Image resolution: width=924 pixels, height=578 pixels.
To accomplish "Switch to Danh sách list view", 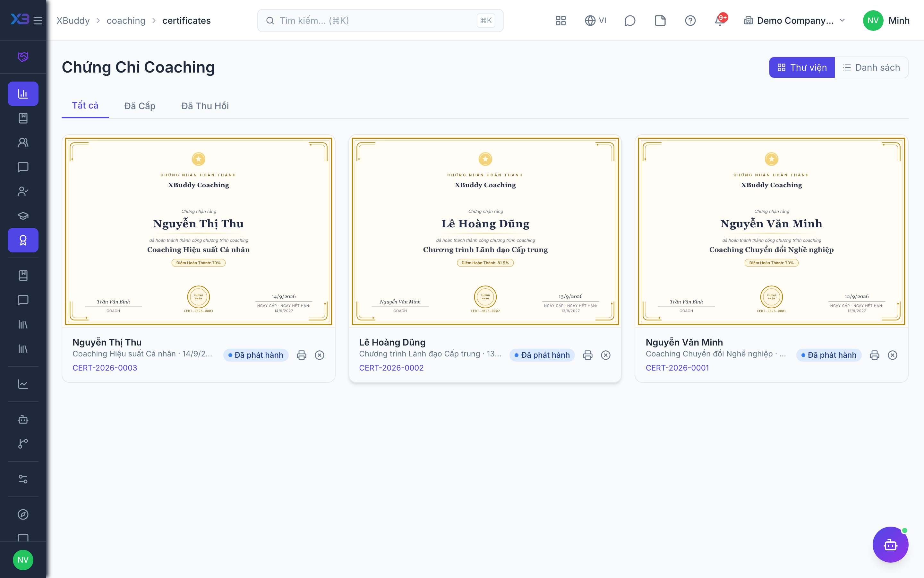I will 871,67.
